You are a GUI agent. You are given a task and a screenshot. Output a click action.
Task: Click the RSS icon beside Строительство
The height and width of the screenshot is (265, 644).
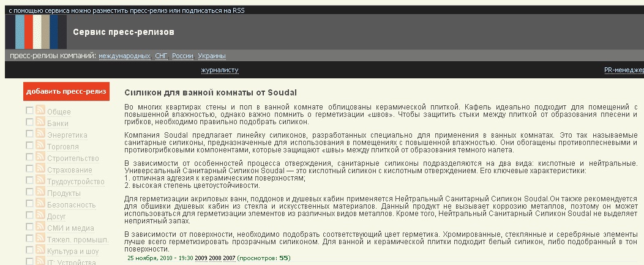coord(40,156)
